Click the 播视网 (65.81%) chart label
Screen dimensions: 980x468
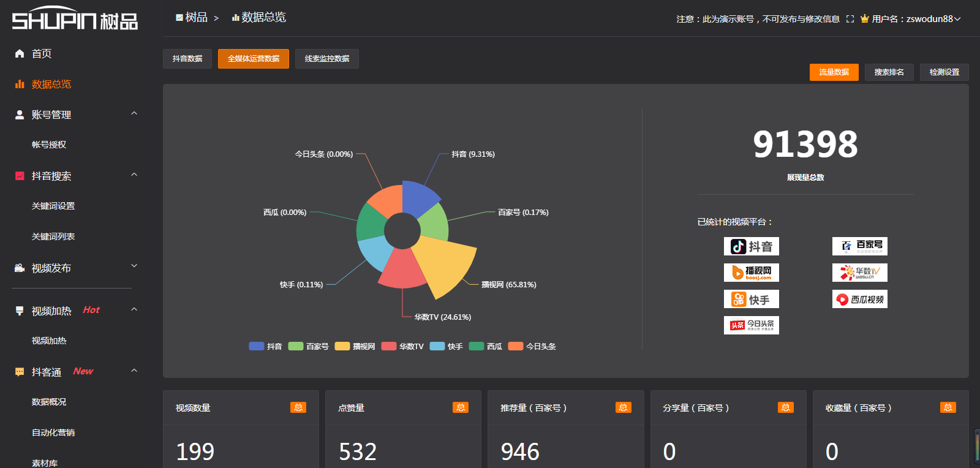click(509, 285)
